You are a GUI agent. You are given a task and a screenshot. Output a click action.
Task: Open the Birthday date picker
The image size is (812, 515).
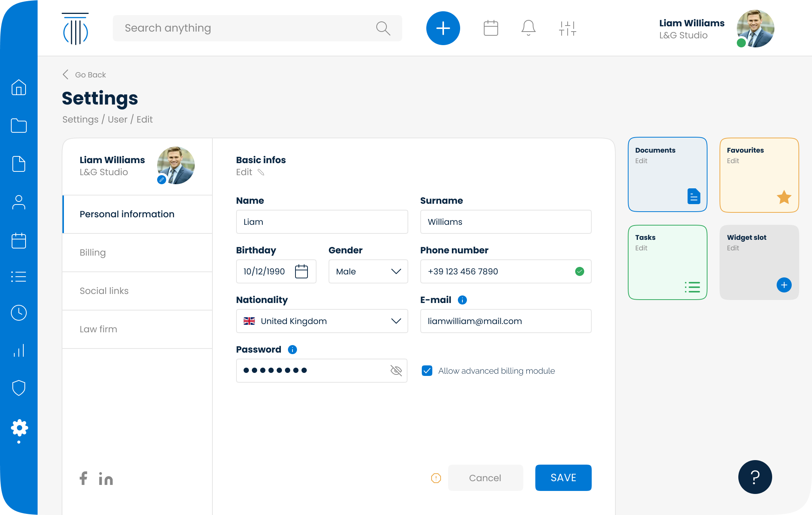click(302, 271)
